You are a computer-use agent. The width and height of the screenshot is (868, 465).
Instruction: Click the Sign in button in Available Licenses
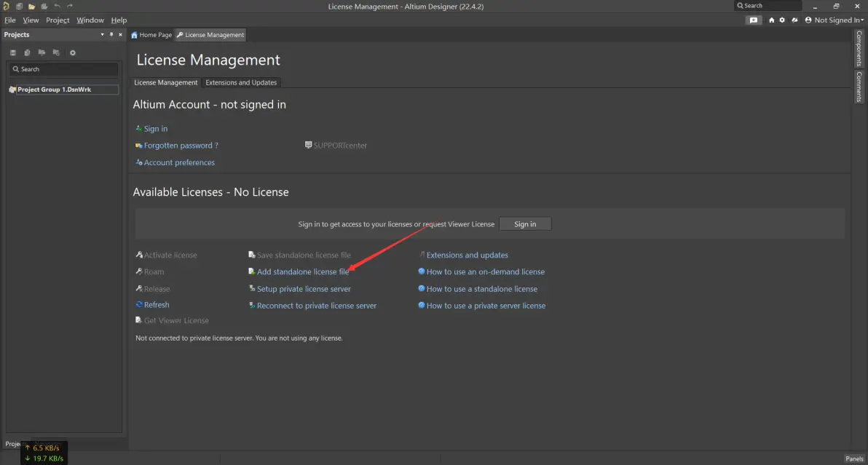coord(525,224)
